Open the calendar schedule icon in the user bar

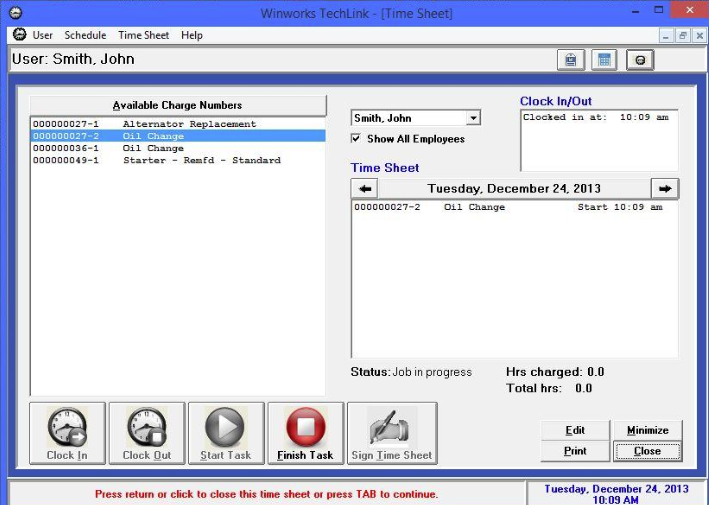click(x=604, y=60)
